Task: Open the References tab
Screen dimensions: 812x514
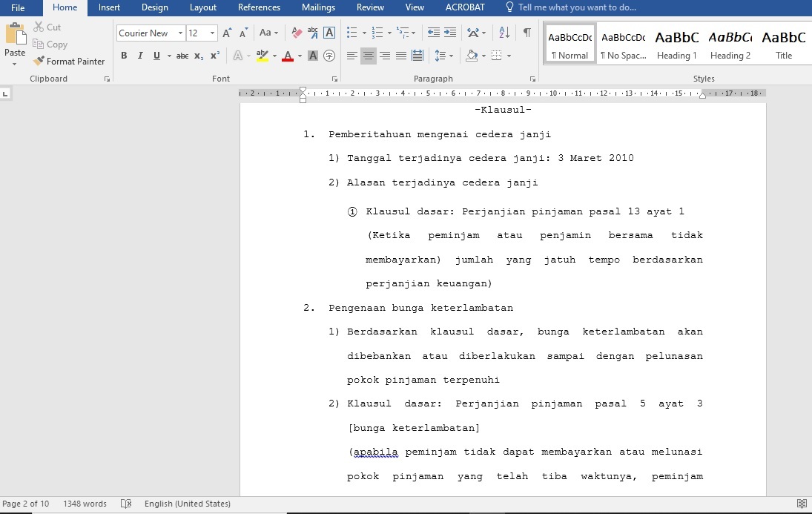Action: [x=259, y=7]
